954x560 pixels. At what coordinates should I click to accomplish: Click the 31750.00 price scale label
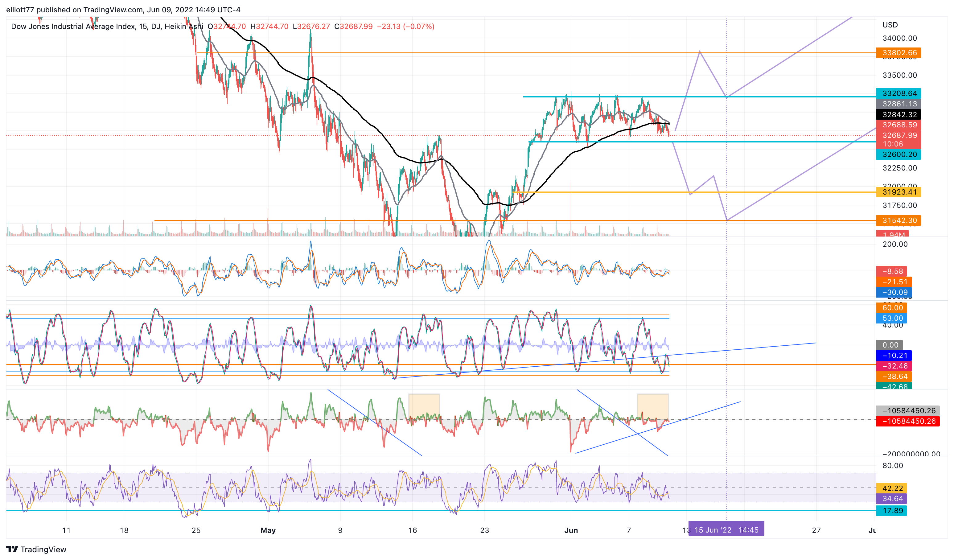pyautogui.click(x=899, y=206)
